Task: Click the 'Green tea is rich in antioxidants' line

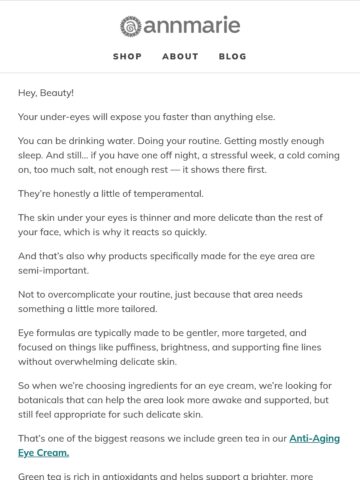Action: click(166, 476)
